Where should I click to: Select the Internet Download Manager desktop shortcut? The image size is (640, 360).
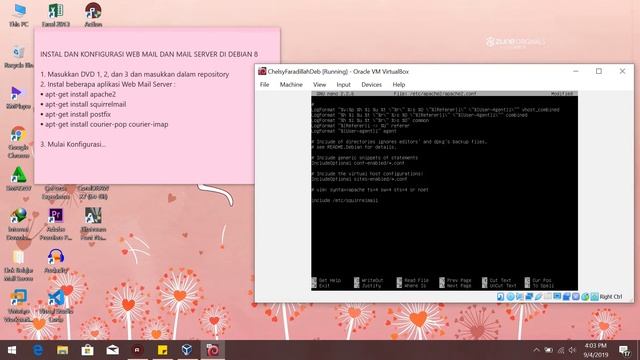(19, 224)
